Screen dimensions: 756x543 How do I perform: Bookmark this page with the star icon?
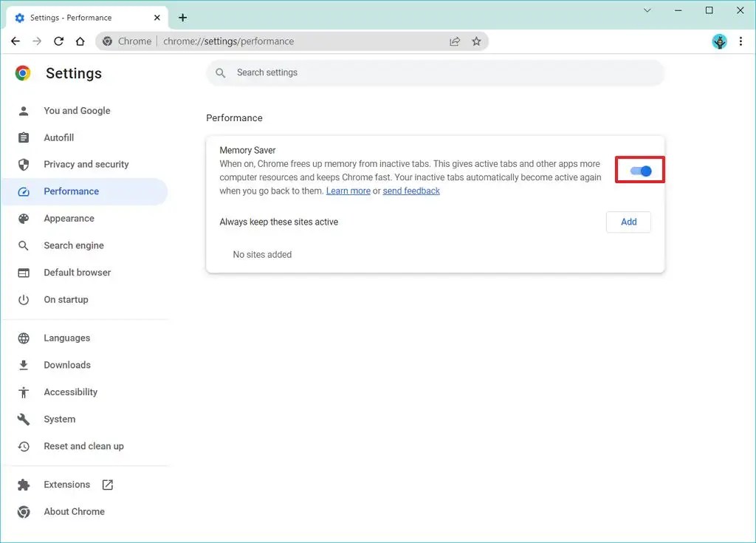(476, 41)
